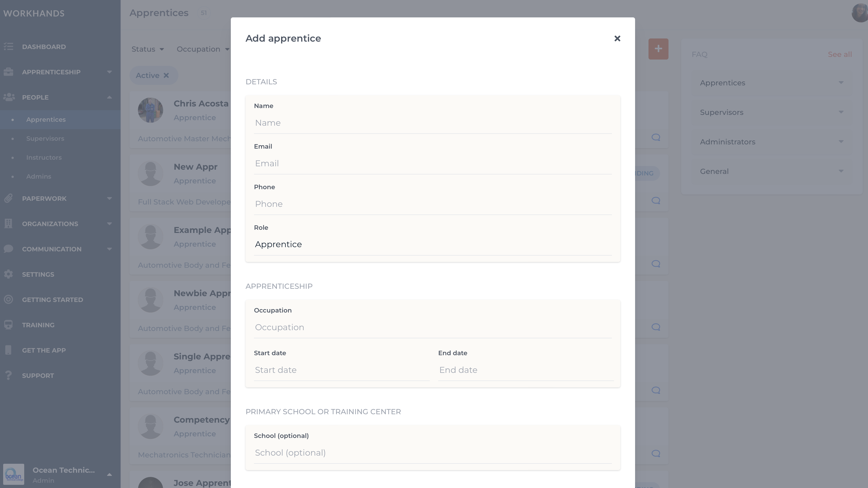Open Training via the monitor icon

pyautogui.click(x=8, y=325)
